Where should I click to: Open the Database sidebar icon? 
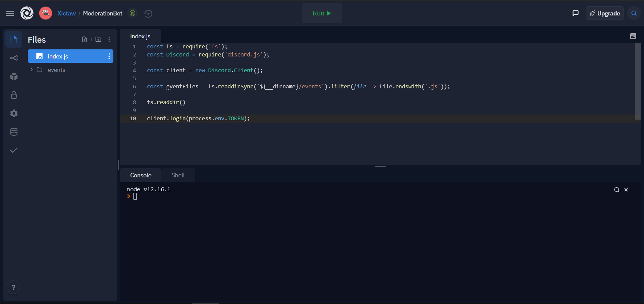[14, 132]
